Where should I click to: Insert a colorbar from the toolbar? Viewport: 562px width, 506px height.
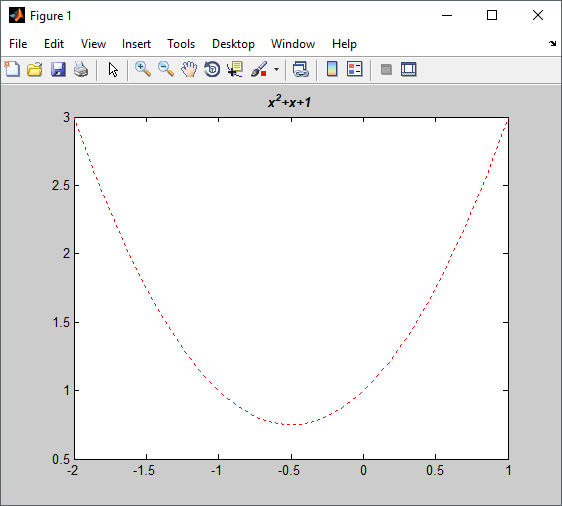coord(332,69)
